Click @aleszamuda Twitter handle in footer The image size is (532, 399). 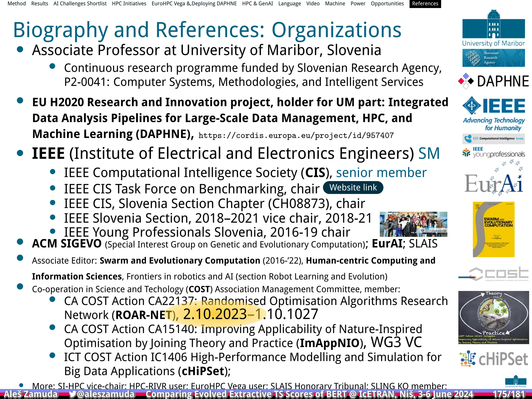click(x=106, y=394)
